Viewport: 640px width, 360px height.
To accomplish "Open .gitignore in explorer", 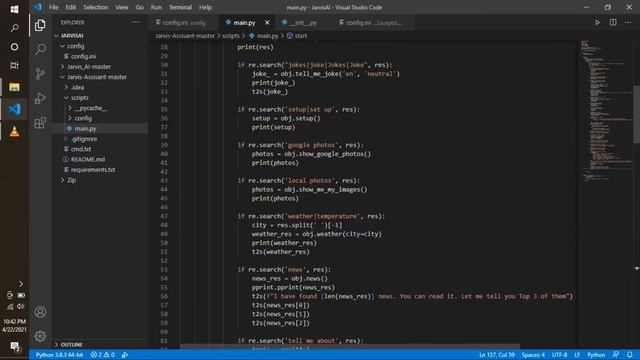I will pyautogui.click(x=84, y=139).
